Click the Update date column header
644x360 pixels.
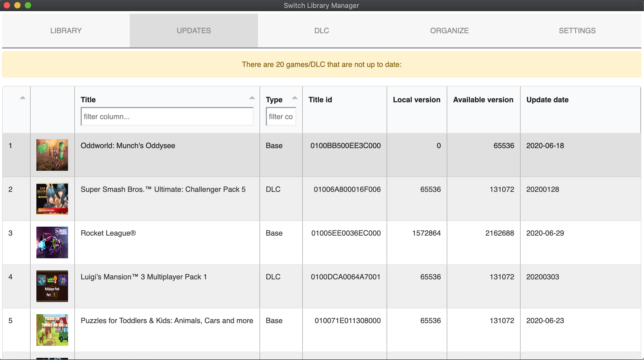tap(547, 100)
